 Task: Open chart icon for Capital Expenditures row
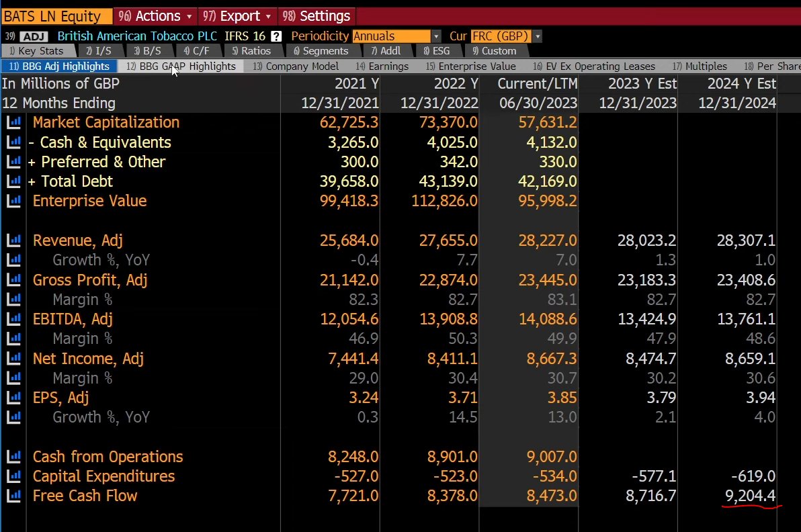14,476
